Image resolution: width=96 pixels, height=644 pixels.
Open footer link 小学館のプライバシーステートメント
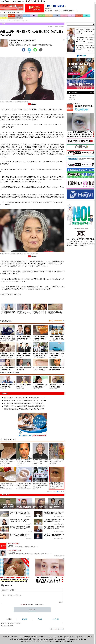52,637
